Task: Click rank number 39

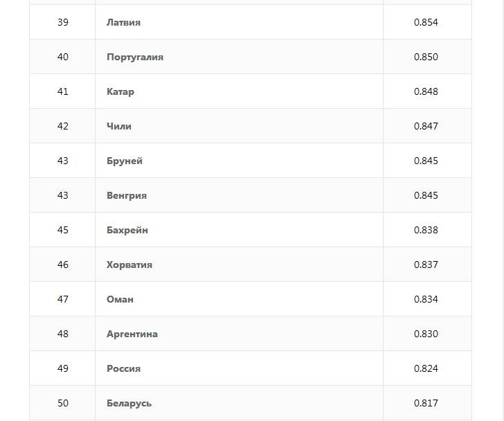Action: click(x=63, y=22)
